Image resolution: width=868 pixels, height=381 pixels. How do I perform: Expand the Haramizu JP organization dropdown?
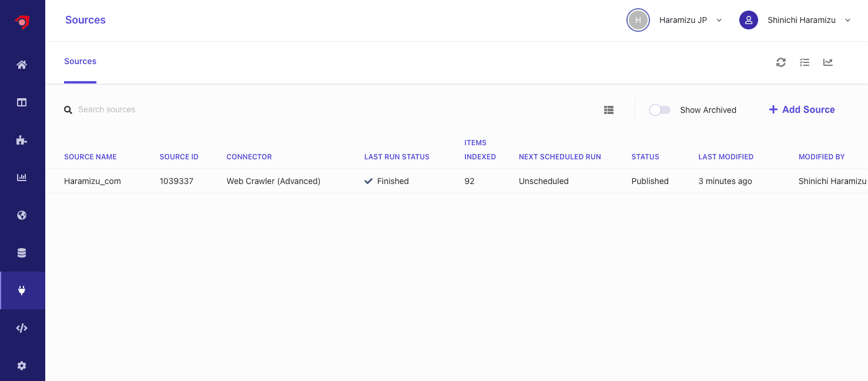[x=676, y=20]
